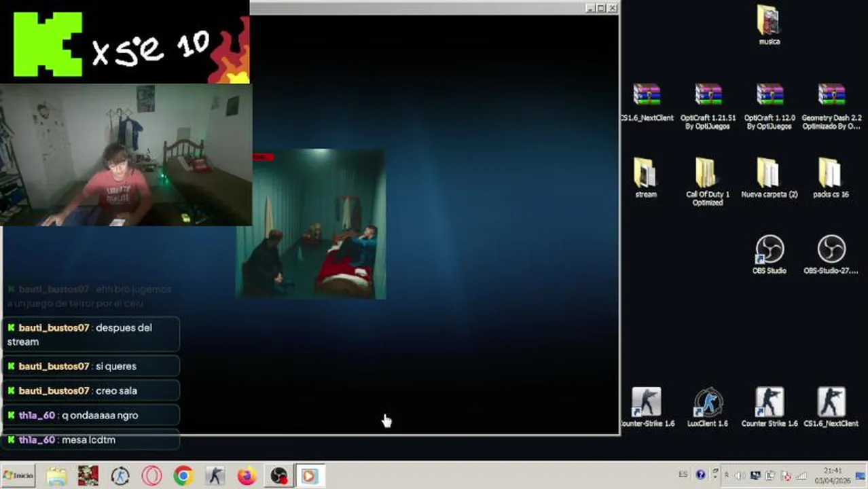The width and height of the screenshot is (868, 489).
Task: Open the volume speaker tray icon
Action: click(740, 475)
